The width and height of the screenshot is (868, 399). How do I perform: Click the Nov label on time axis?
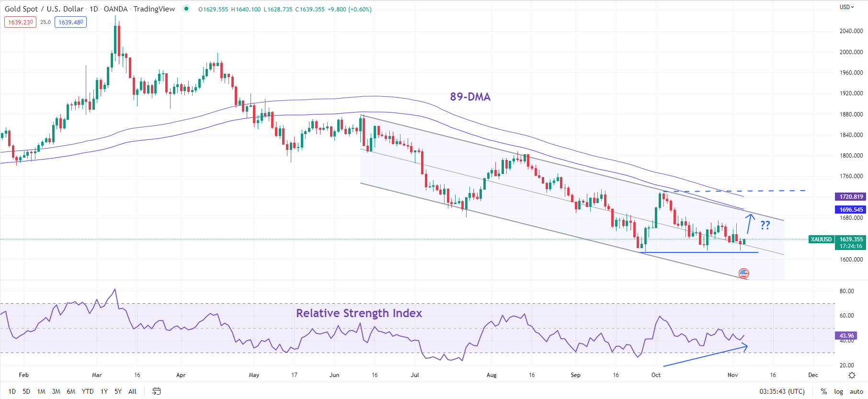[732, 375]
